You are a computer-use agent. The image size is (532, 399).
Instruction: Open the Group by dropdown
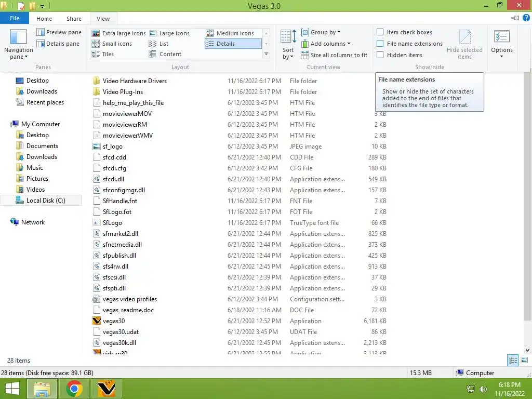[x=321, y=32]
